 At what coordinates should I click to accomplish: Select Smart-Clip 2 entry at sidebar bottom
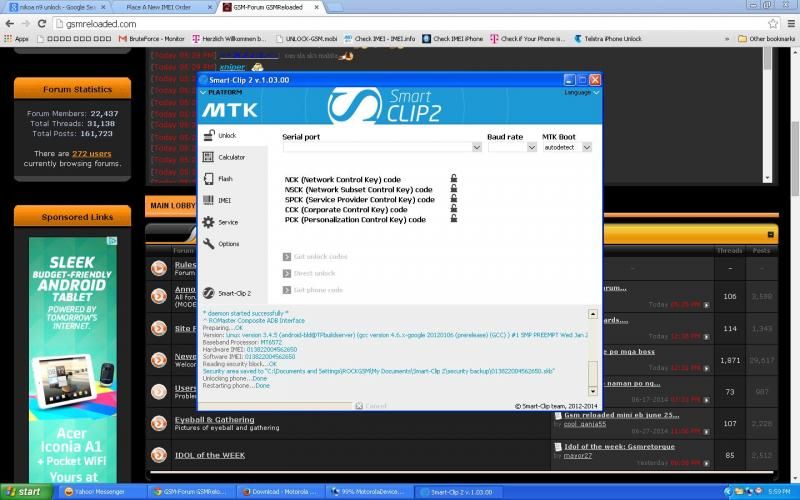(x=228, y=293)
